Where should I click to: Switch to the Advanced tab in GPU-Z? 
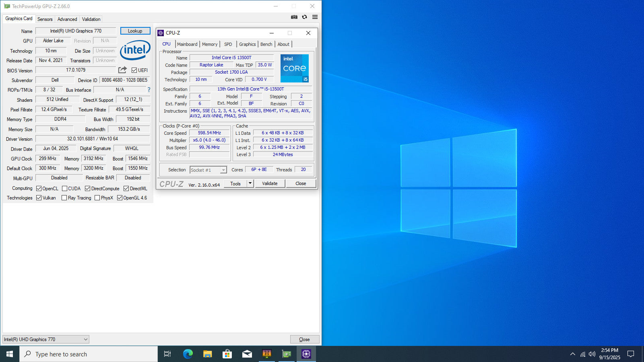coord(67,19)
